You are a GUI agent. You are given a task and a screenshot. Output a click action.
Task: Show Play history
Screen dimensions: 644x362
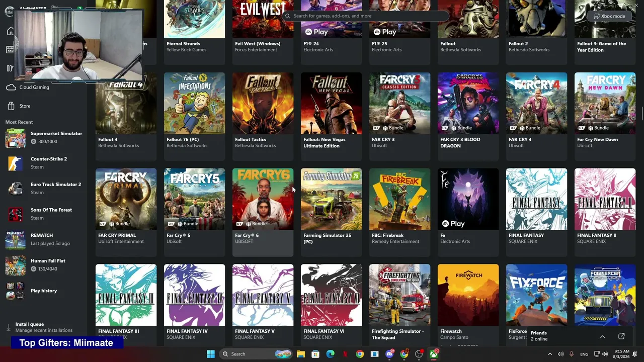(x=44, y=291)
